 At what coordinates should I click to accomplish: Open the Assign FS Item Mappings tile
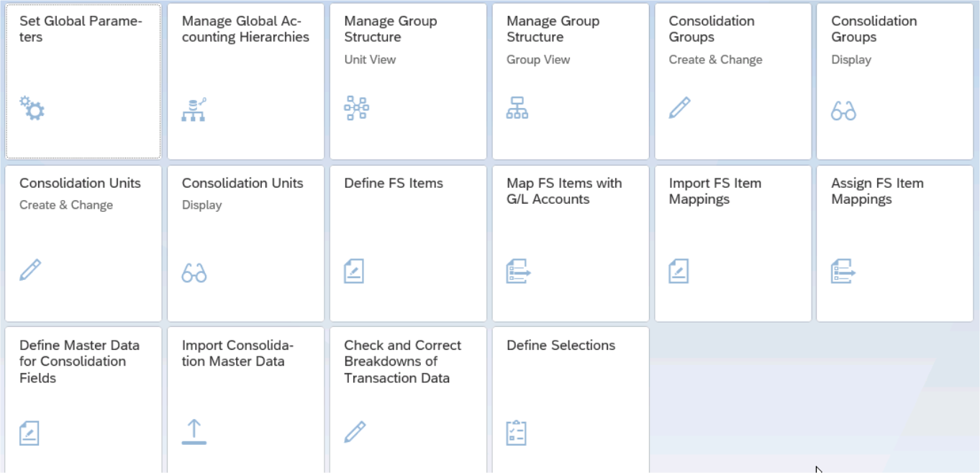click(x=894, y=243)
